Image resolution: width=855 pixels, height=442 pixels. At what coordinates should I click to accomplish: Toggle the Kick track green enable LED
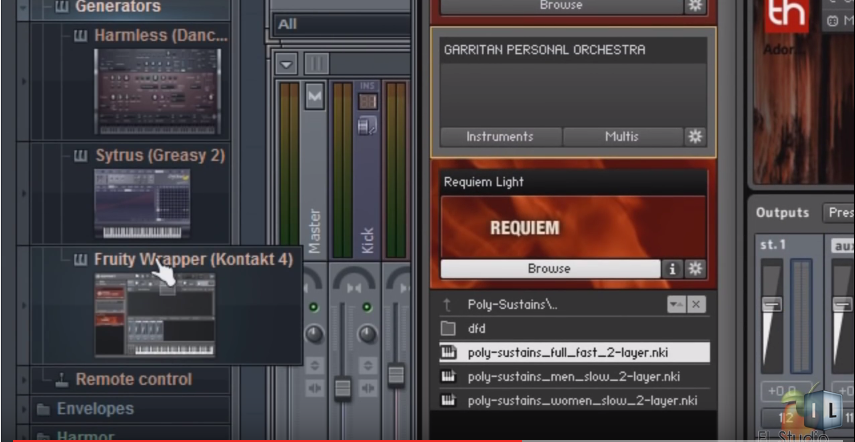point(367,307)
